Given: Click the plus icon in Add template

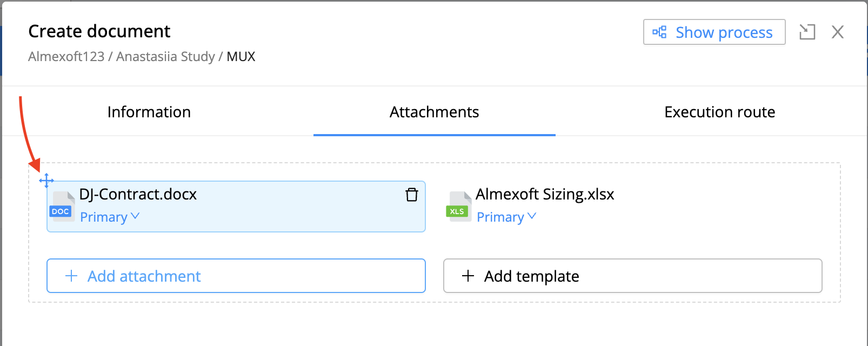Looking at the screenshot, I should tap(468, 276).
